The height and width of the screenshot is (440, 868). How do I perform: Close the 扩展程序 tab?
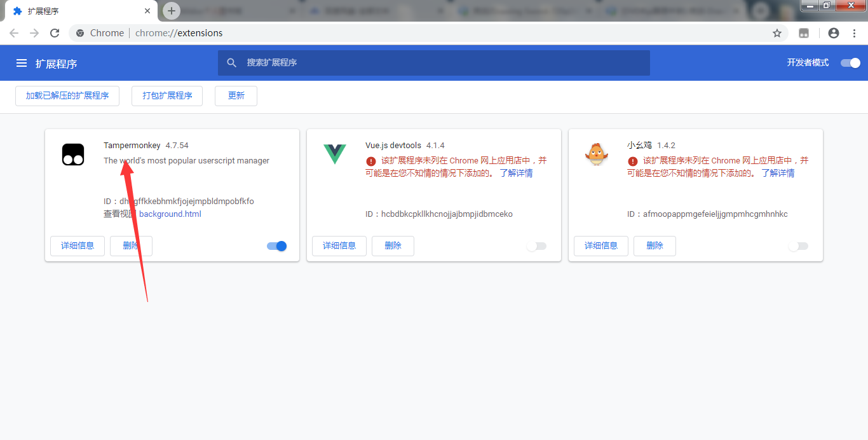(147, 11)
